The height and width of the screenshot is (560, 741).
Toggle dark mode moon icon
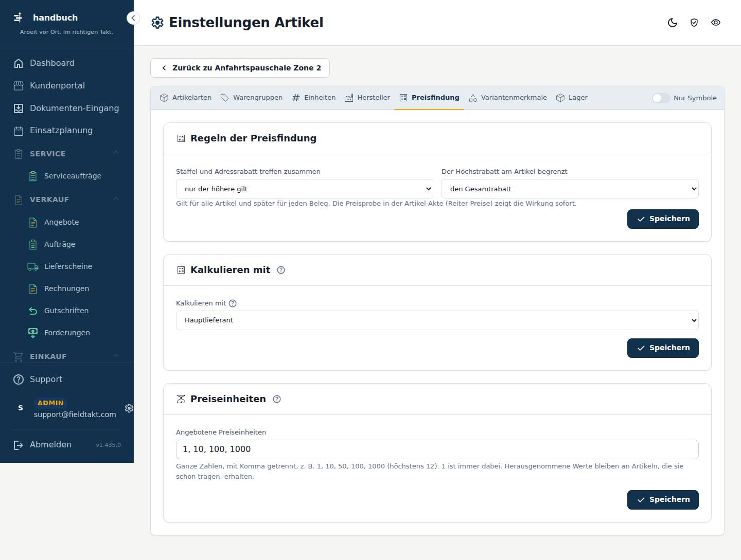[673, 23]
